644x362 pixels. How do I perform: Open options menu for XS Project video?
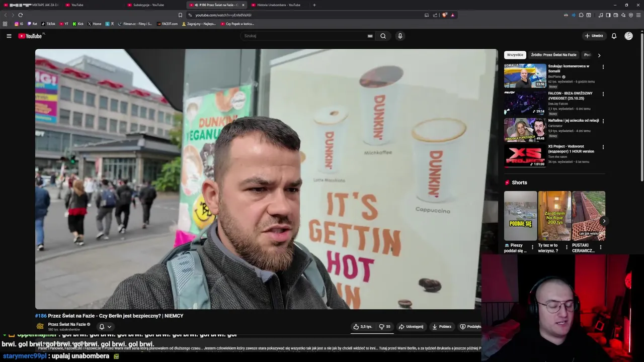pyautogui.click(x=603, y=147)
